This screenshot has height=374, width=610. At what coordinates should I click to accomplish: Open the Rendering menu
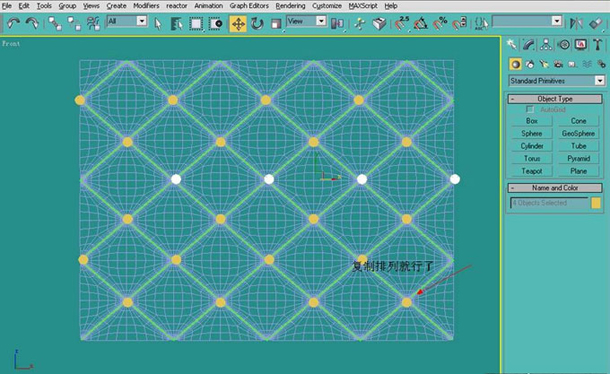[x=290, y=6]
